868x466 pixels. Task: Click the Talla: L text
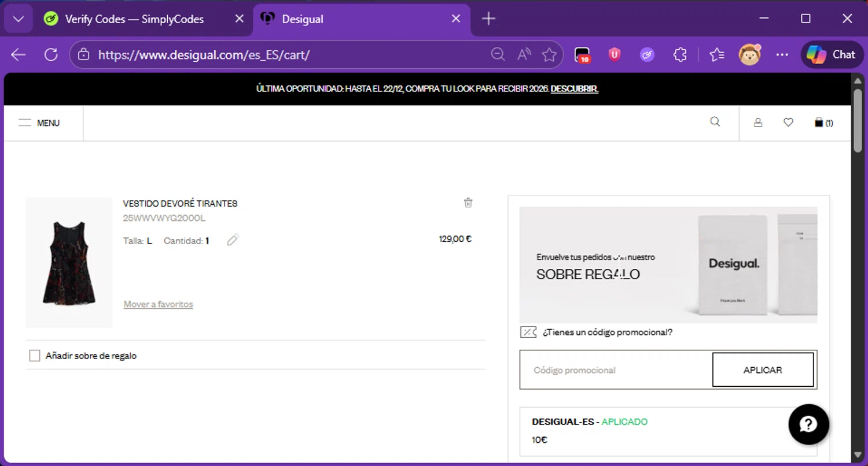tap(138, 241)
